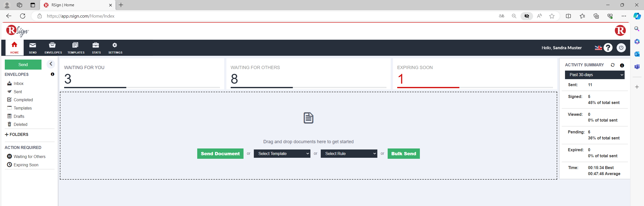Image resolution: width=644 pixels, height=206 pixels.
Task: Toggle the tracking prevention eye icon
Action: 527,16
